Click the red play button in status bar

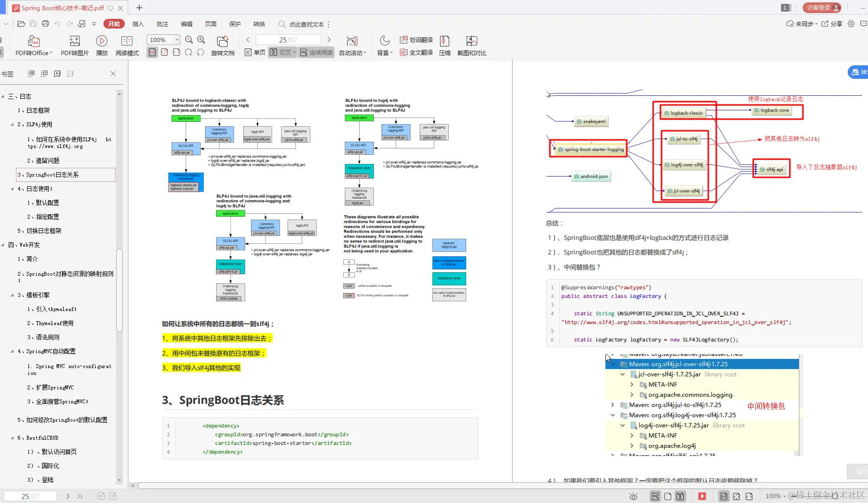tap(702, 496)
